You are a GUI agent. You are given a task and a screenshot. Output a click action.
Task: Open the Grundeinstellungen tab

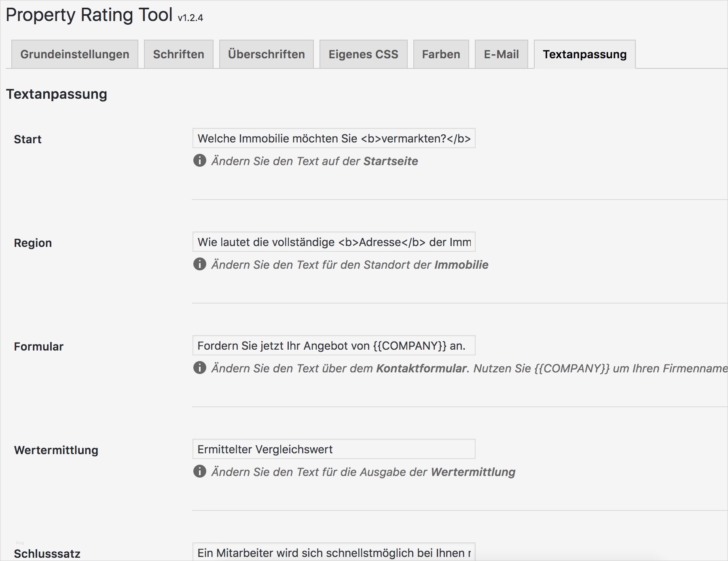pos(75,54)
